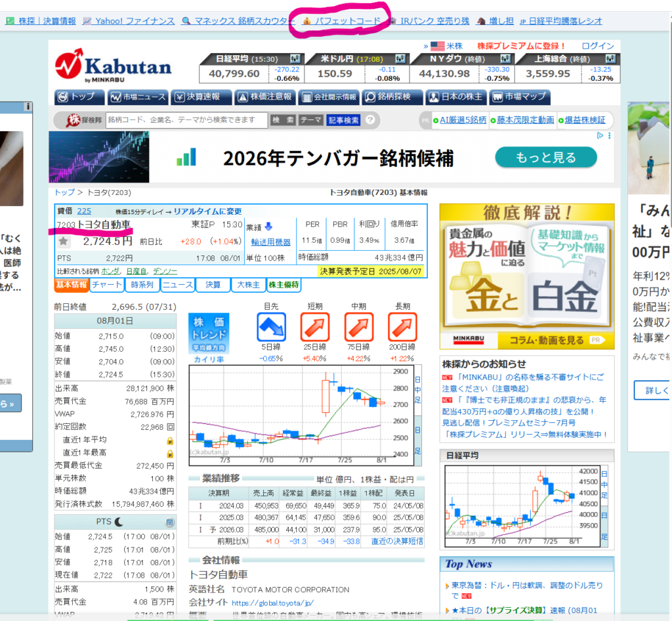This screenshot has width=672, height=621.
Task: Open the 銘柄探検 navigation menu
Action: (392, 97)
